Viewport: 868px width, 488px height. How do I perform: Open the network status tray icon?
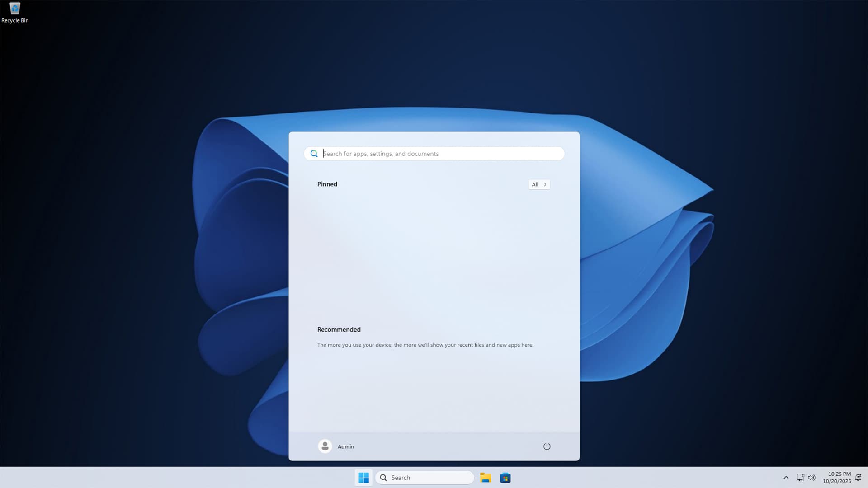click(800, 478)
